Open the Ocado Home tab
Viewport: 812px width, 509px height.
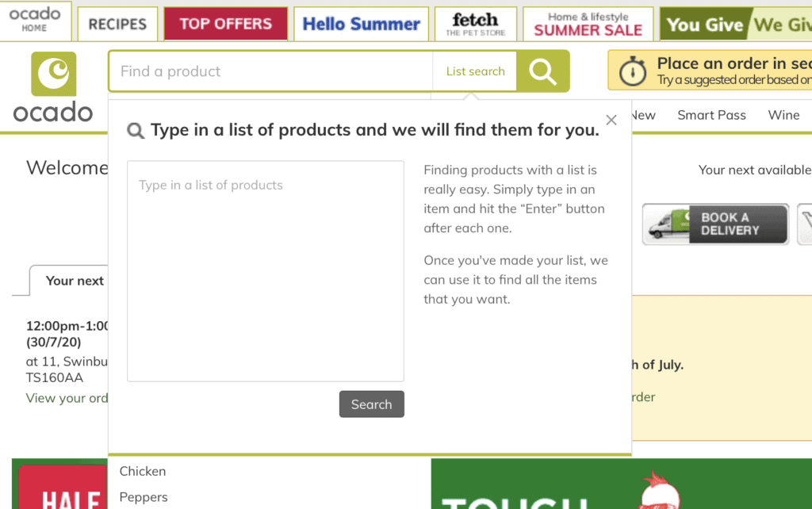[x=35, y=21]
